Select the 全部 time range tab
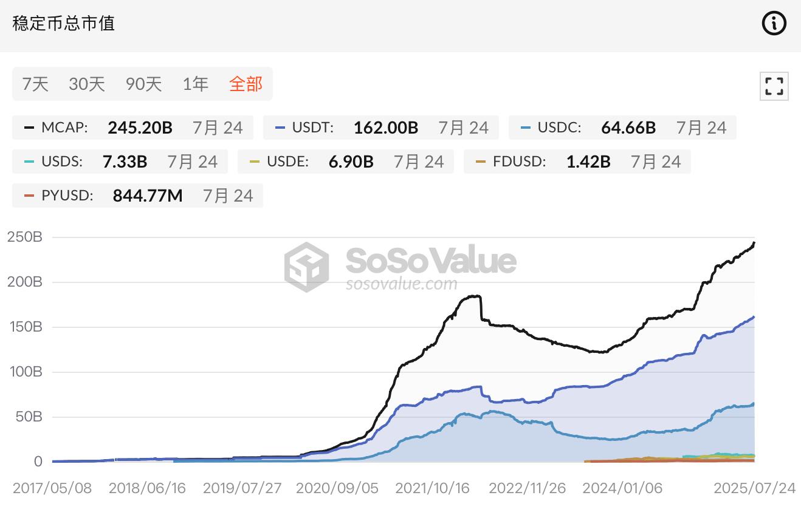 pyautogui.click(x=246, y=84)
